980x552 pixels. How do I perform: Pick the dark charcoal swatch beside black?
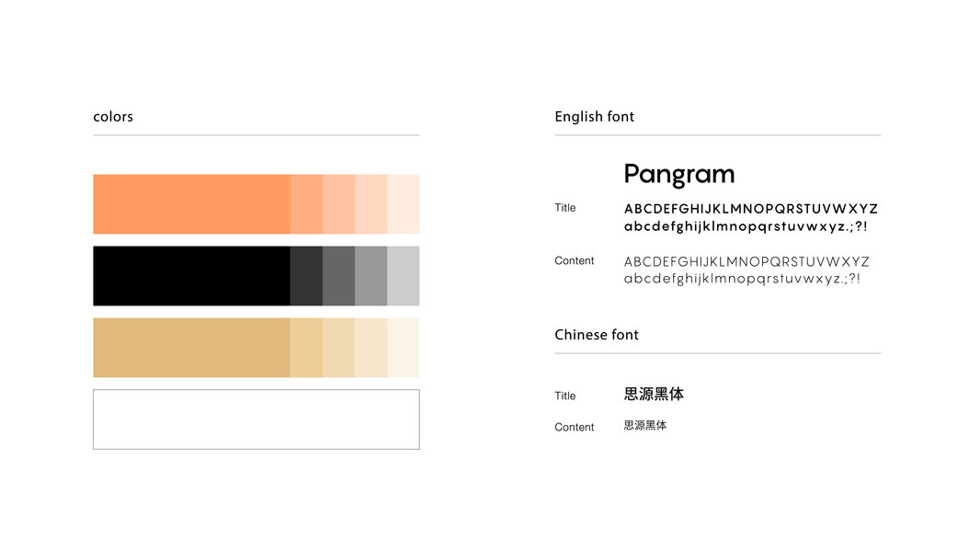(306, 276)
